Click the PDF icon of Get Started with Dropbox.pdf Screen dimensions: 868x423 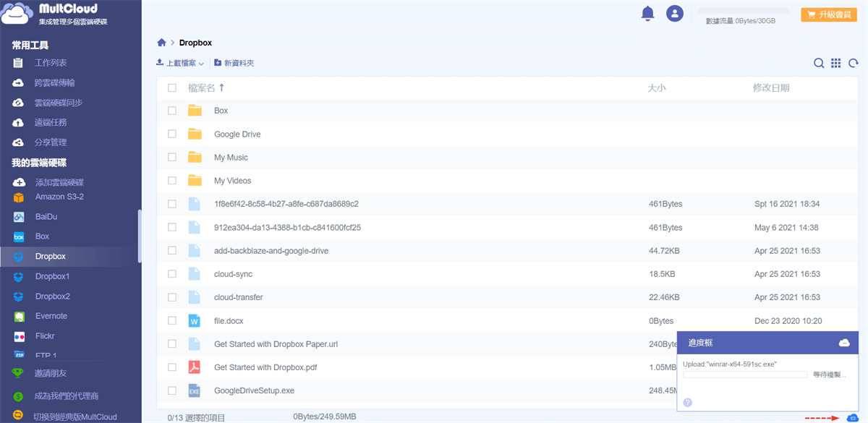(x=194, y=367)
